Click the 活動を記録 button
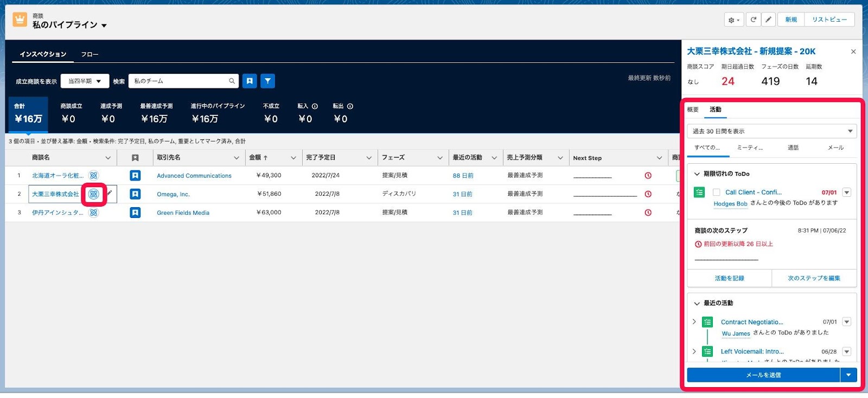The height and width of the screenshot is (398, 868). [x=729, y=278]
